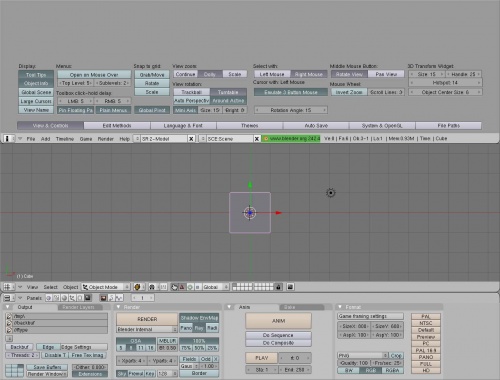Image resolution: width=500 pixels, height=380 pixels.
Task: Collapse the Output panel triangle
Action: tap(8, 307)
